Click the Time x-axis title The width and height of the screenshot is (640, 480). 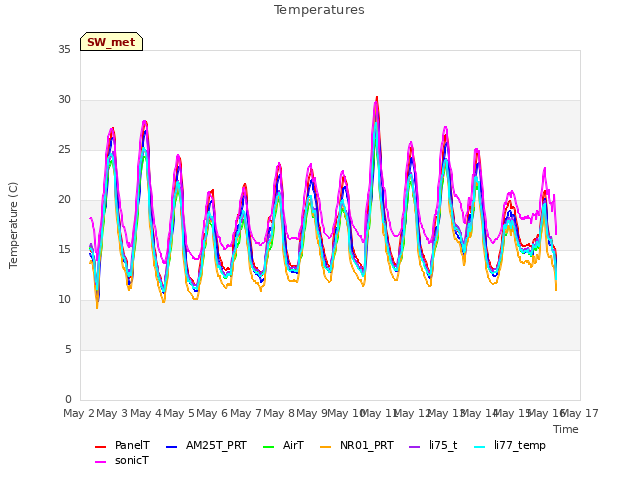(x=566, y=429)
